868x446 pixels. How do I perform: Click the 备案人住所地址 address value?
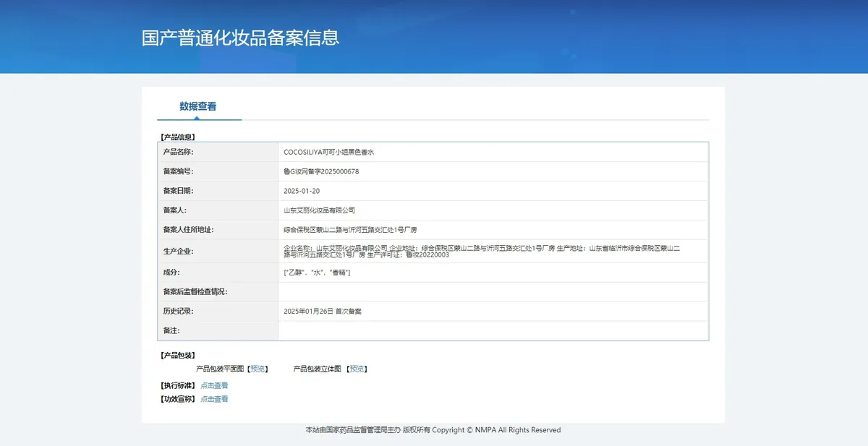coord(350,230)
